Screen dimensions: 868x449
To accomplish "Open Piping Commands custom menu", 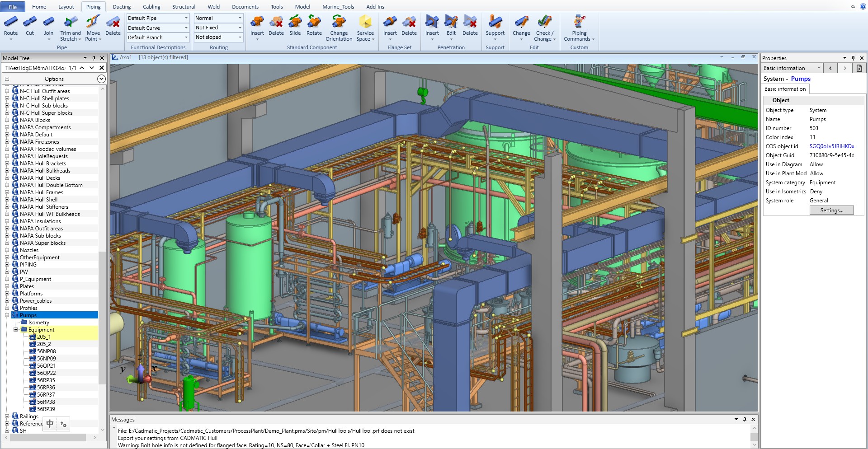I will coord(579,28).
